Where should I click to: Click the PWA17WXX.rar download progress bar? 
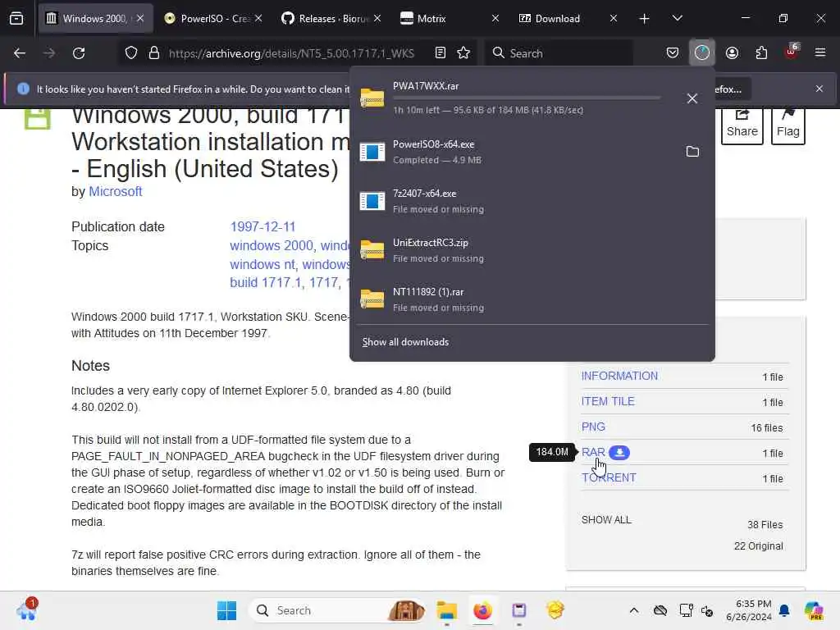(527, 98)
